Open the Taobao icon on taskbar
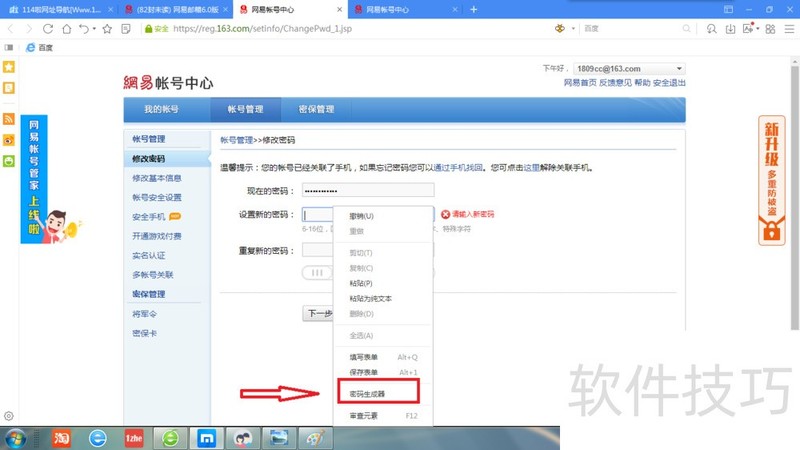This screenshot has width=800, height=450. coord(61,438)
